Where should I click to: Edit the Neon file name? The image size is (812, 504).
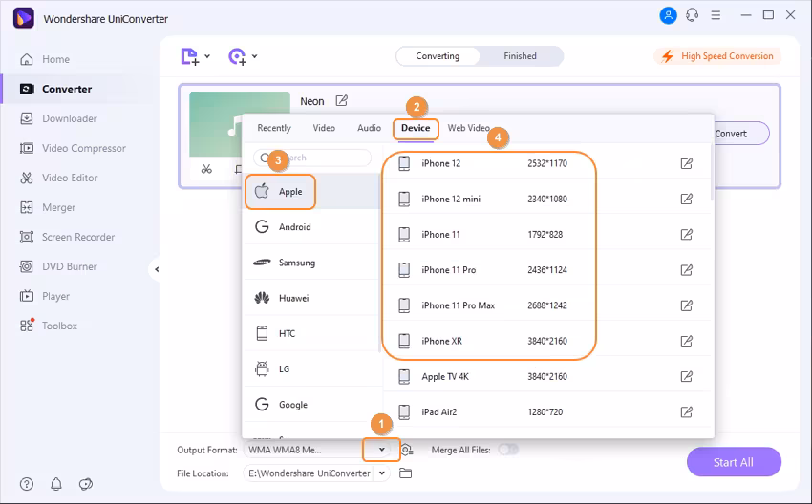pyautogui.click(x=341, y=101)
